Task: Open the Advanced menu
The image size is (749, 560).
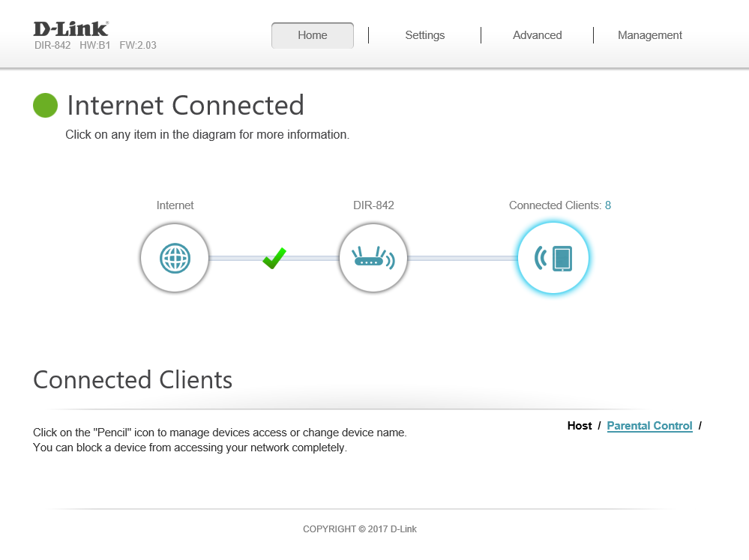Action: click(x=537, y=35)
